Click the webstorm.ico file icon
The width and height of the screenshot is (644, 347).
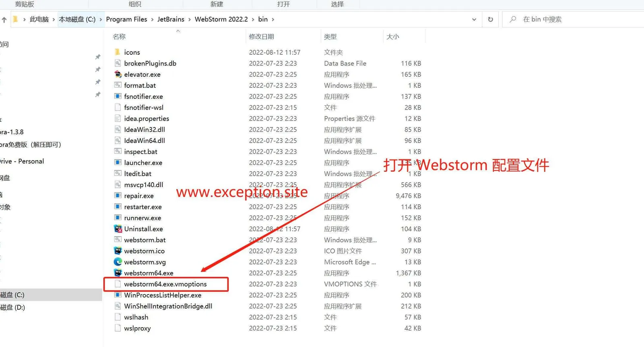[118, 251]
